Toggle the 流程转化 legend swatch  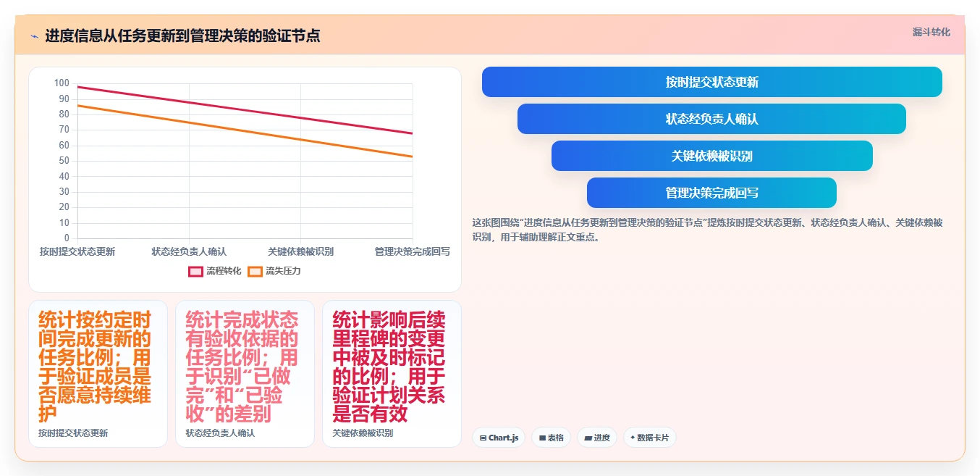point(195,272)
